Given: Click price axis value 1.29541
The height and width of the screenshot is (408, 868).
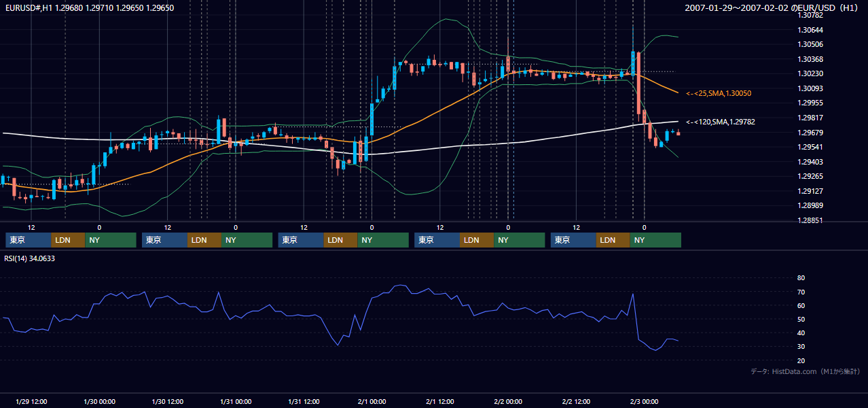Looking at the screenshot, I should (810, 147).
